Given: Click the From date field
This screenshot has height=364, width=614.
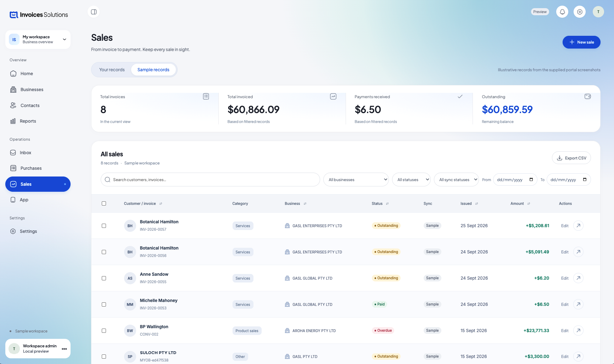Looking at the screenshot, I should 515,180.
